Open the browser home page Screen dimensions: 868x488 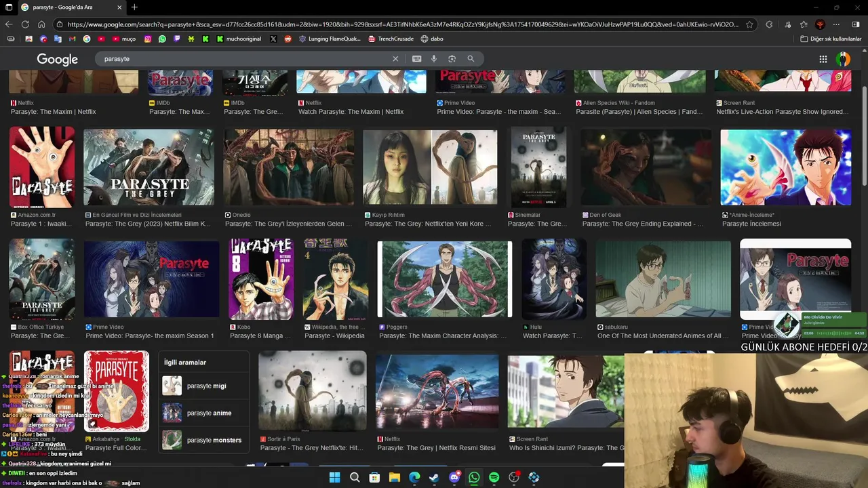click(x=41, y=24)
